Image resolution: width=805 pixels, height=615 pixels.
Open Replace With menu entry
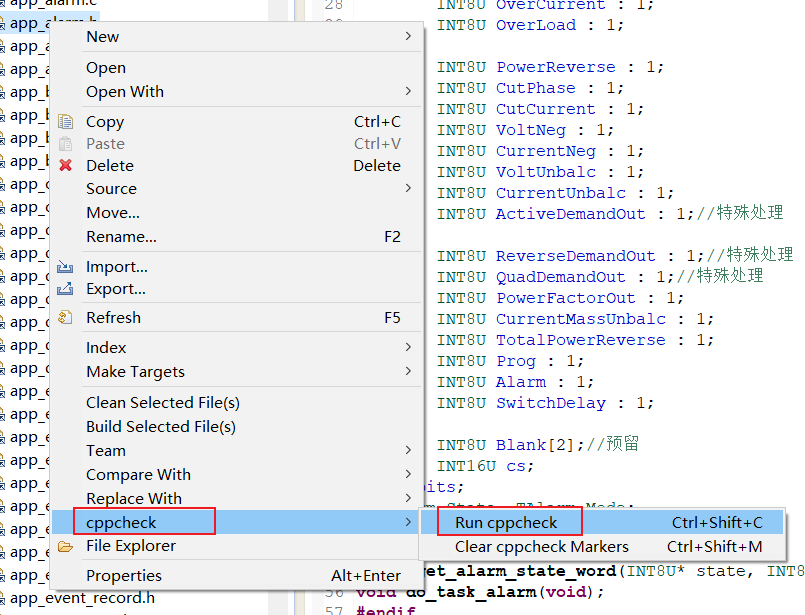point(237,498)
